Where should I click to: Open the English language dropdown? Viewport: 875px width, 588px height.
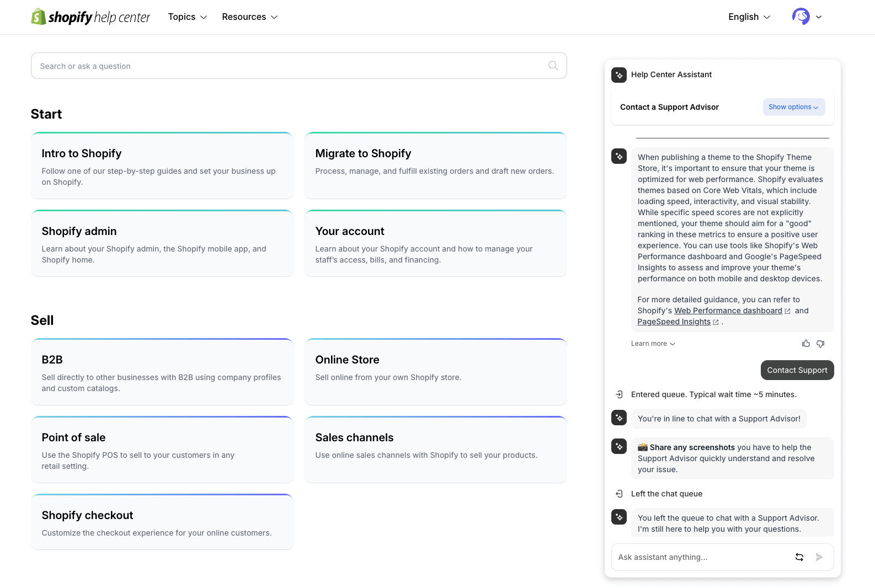(x=749, y=17)
